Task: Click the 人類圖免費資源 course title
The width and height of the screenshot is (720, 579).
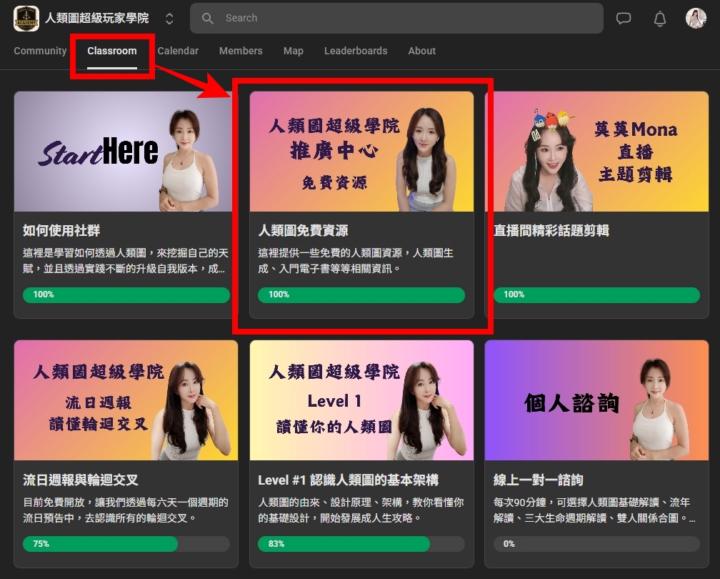Action: click(x=303, y=230)
